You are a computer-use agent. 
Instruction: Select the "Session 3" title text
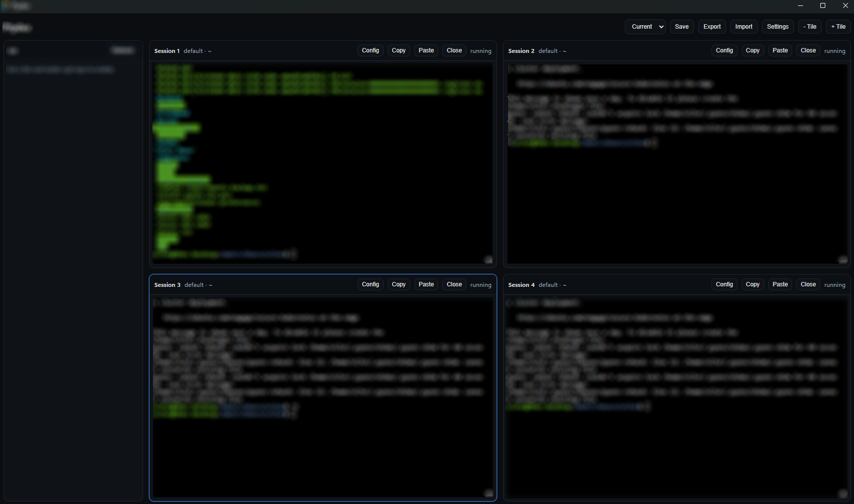click(167, 285)
